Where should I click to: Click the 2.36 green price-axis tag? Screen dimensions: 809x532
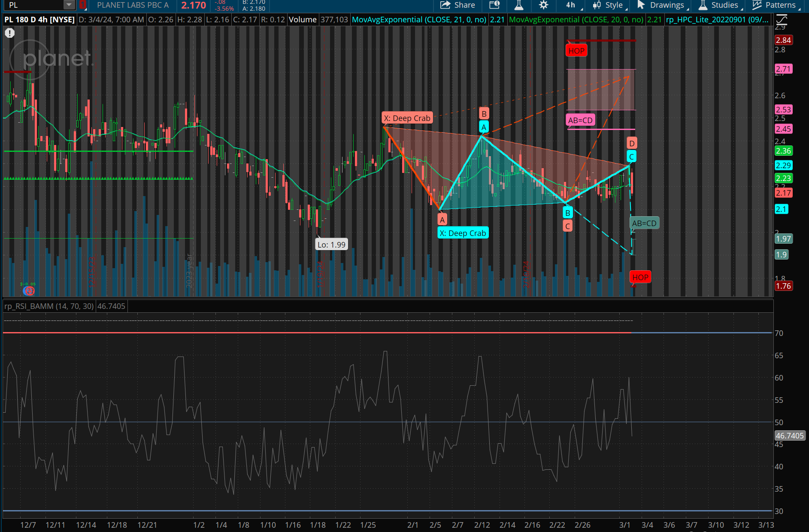tap(783, 151)
